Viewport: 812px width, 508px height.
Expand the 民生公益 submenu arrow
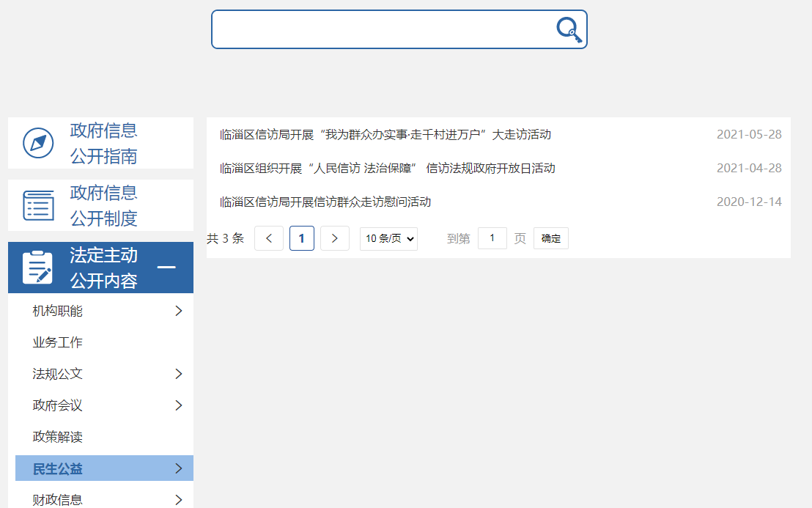pos(178,468)
